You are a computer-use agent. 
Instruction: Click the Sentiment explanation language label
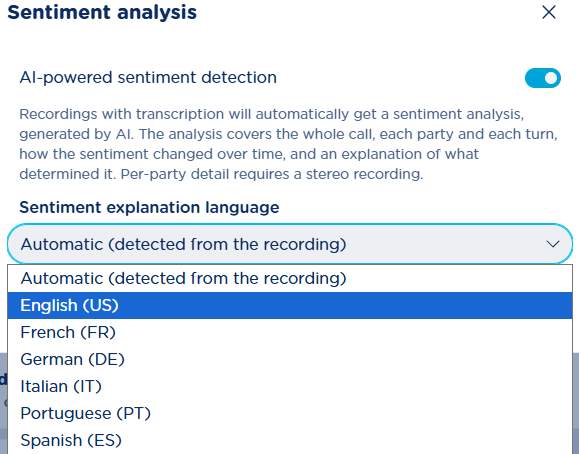[x=149, y=207]
